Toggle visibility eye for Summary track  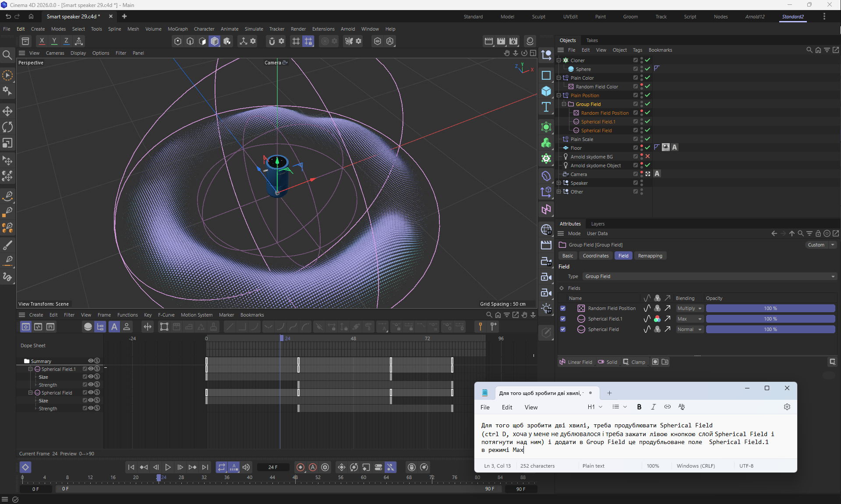[91, 361]
